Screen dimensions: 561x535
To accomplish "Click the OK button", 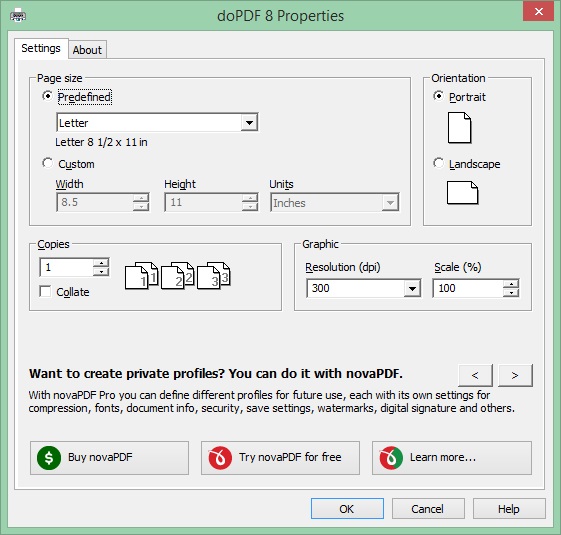I will (347, 509).
